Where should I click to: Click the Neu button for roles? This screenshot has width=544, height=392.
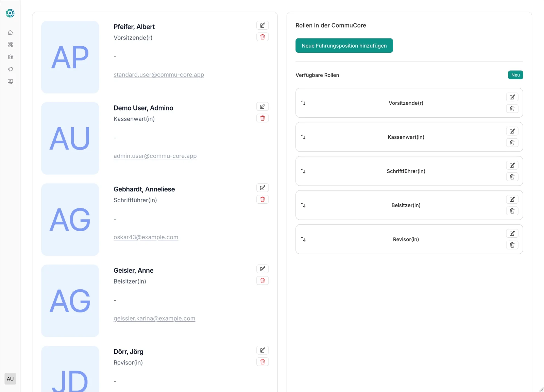pyautogui.click(x=515, y=75)
